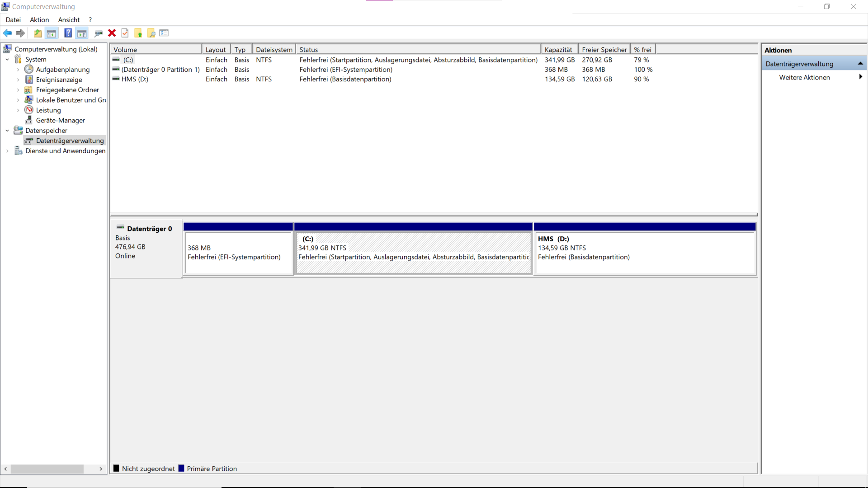Click the blue Back arrow in toolbar
The height and width of the screenshot is (488, 868).
click(7, 33)
